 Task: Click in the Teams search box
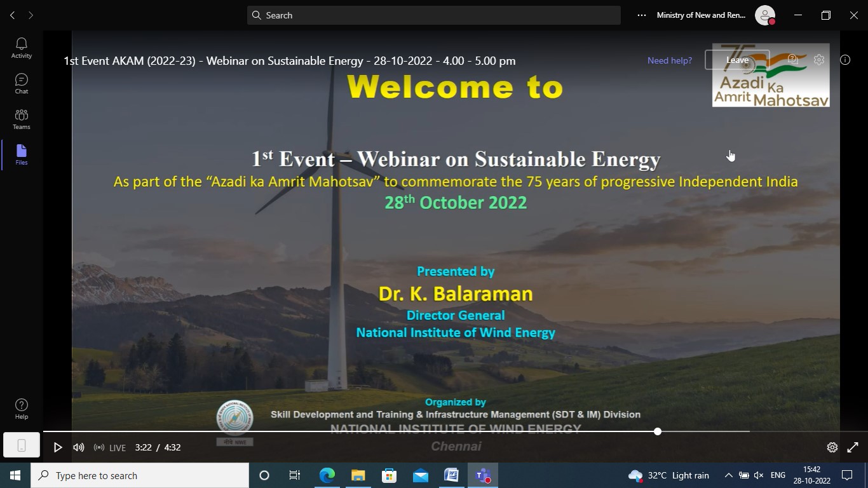433,15
